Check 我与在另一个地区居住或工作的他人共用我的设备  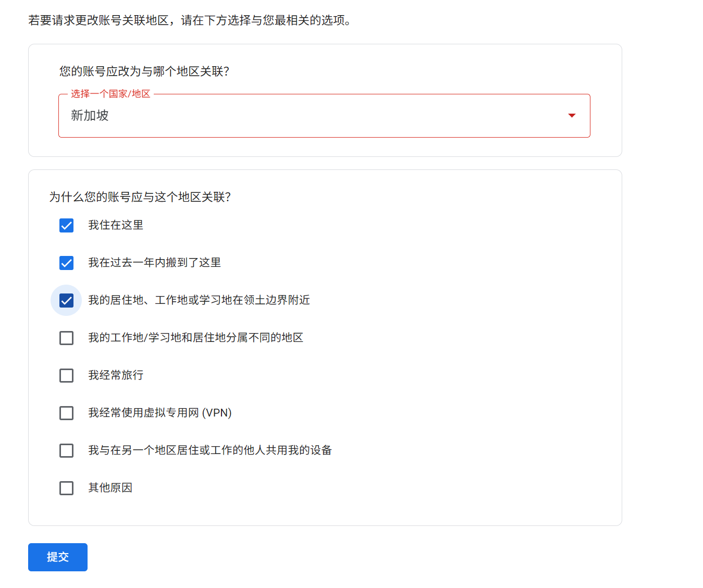click(66, 450)
